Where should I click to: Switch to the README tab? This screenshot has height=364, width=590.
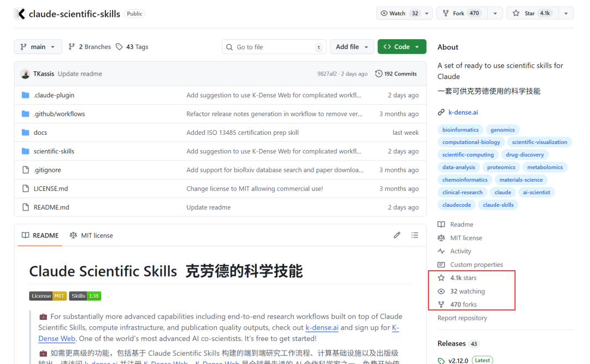click(40, 235)
